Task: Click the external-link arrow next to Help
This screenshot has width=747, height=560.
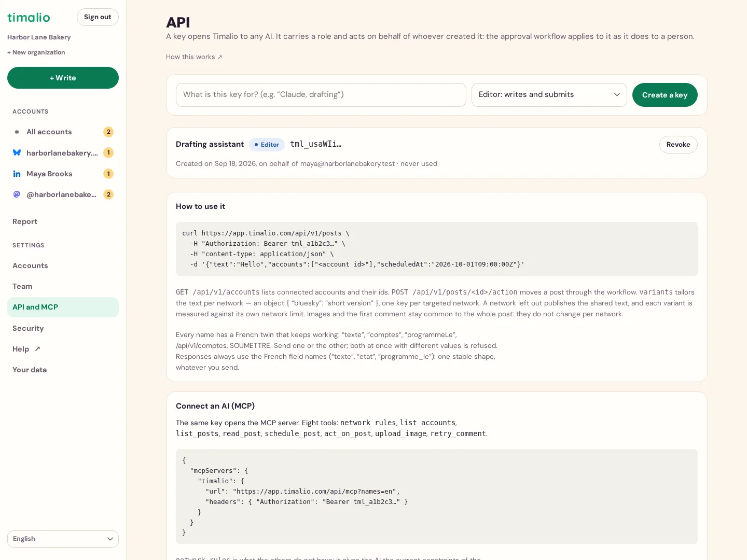Action: point(37,349)
